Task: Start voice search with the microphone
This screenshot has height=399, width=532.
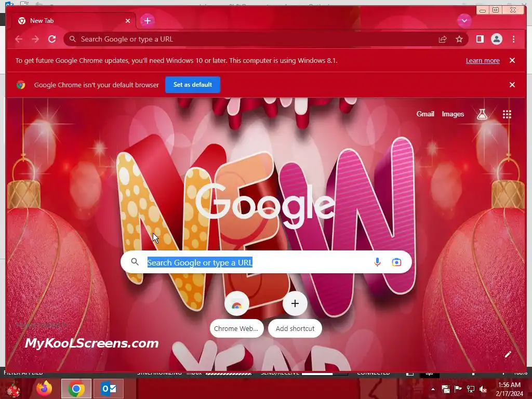Action: pyautogui.click(x=377, y=262)
